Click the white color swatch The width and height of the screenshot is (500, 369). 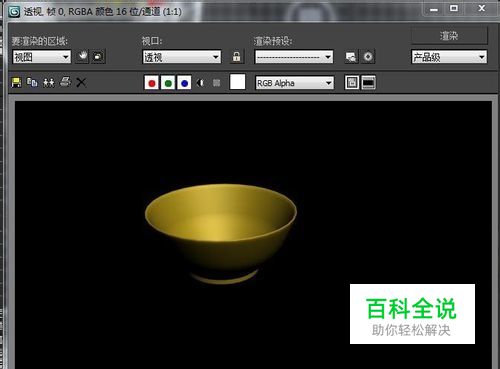pyautogui.click(x=238, y=82)
